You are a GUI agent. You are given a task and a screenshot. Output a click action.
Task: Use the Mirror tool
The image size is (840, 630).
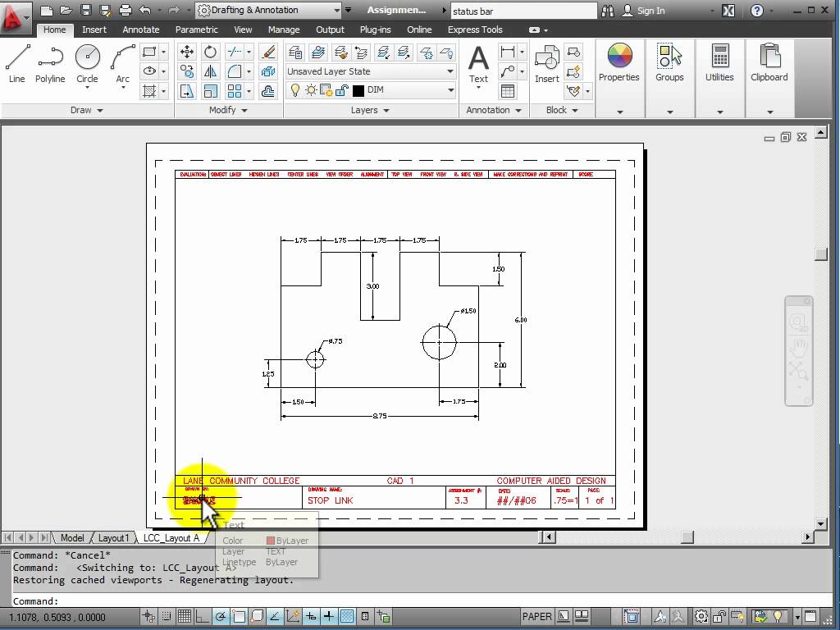click(x=210, y=71)
